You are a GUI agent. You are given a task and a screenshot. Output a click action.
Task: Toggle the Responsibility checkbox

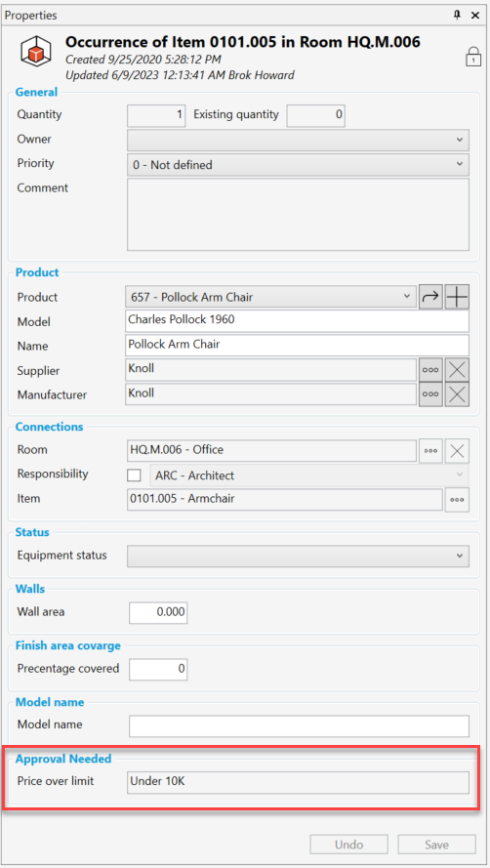[x=134, y=475]
